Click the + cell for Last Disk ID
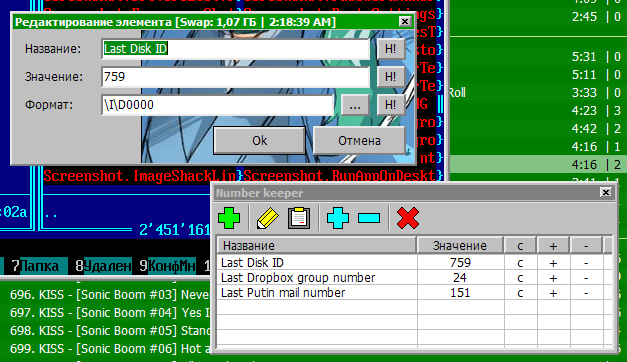This screenshot has width=627, height=362. (x=553, y=263)
